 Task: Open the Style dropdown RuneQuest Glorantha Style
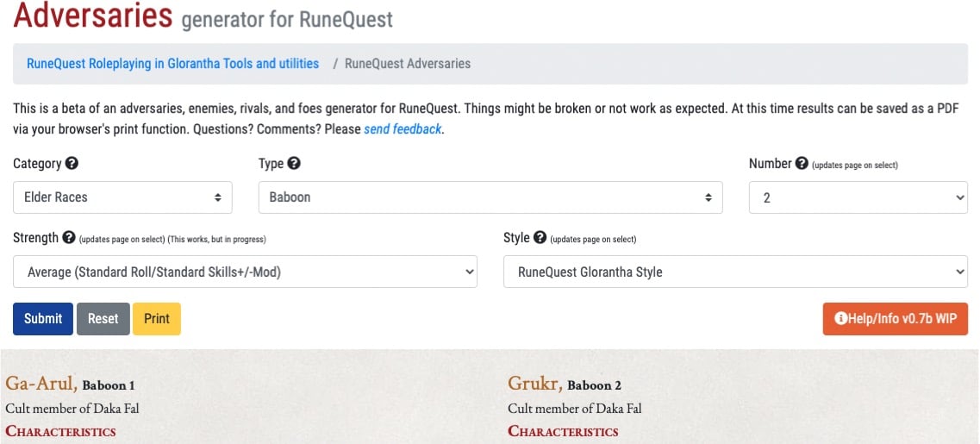click(735, 272)
